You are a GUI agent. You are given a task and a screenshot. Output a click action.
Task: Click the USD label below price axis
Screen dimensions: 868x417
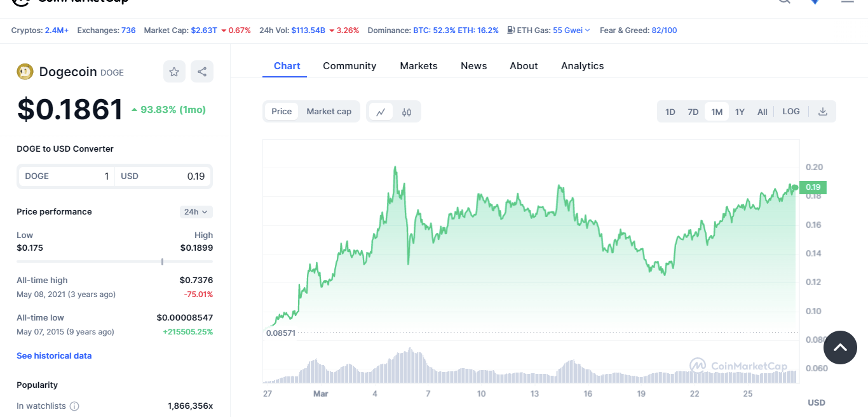pos(817,403)
